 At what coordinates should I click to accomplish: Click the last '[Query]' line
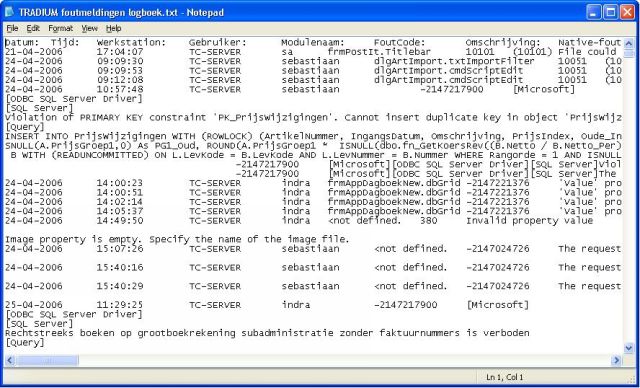click(x=24, y=343)
